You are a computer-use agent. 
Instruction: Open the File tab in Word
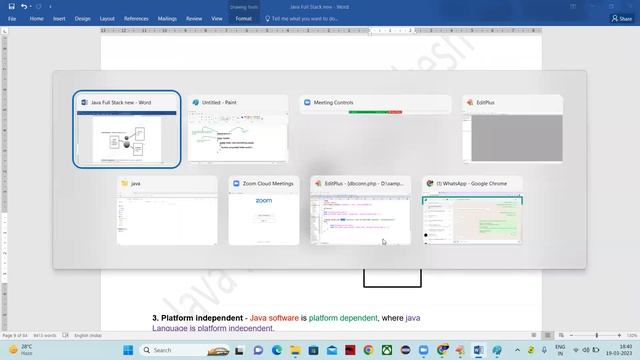(12, 19)
